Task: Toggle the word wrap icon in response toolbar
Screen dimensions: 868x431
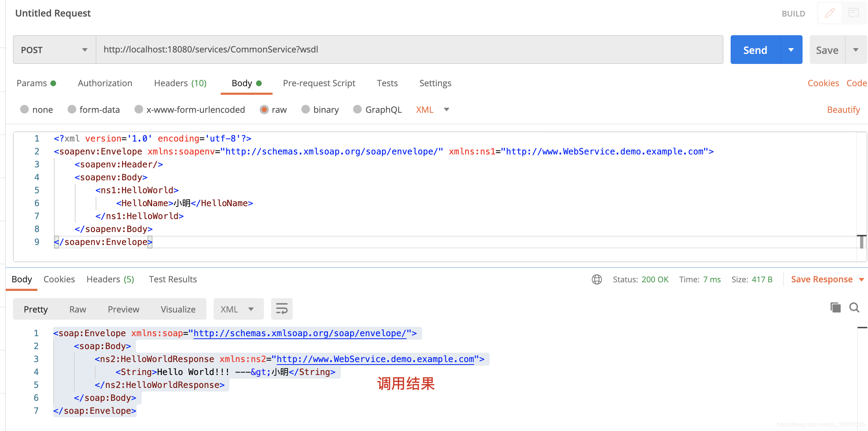Action: (282, 309)
